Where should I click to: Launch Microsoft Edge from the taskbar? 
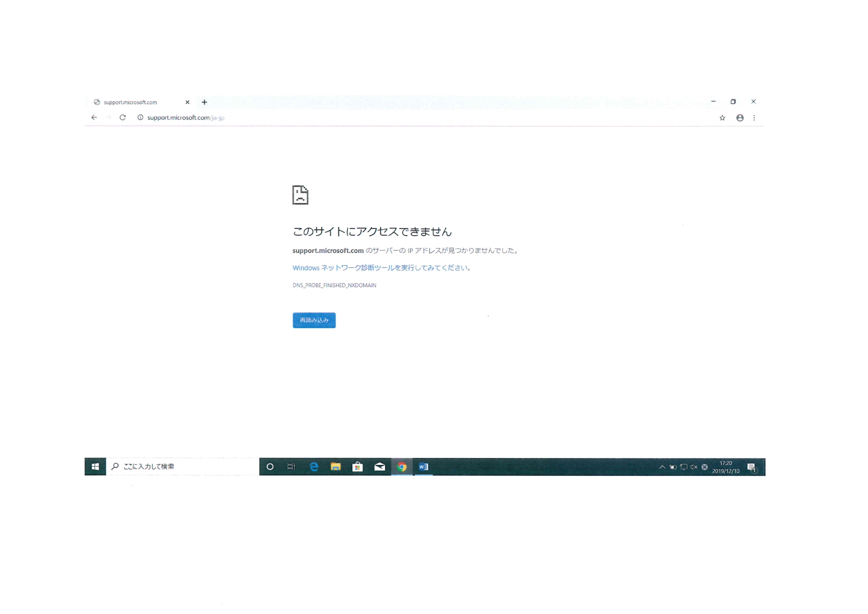tap(314, 466)
